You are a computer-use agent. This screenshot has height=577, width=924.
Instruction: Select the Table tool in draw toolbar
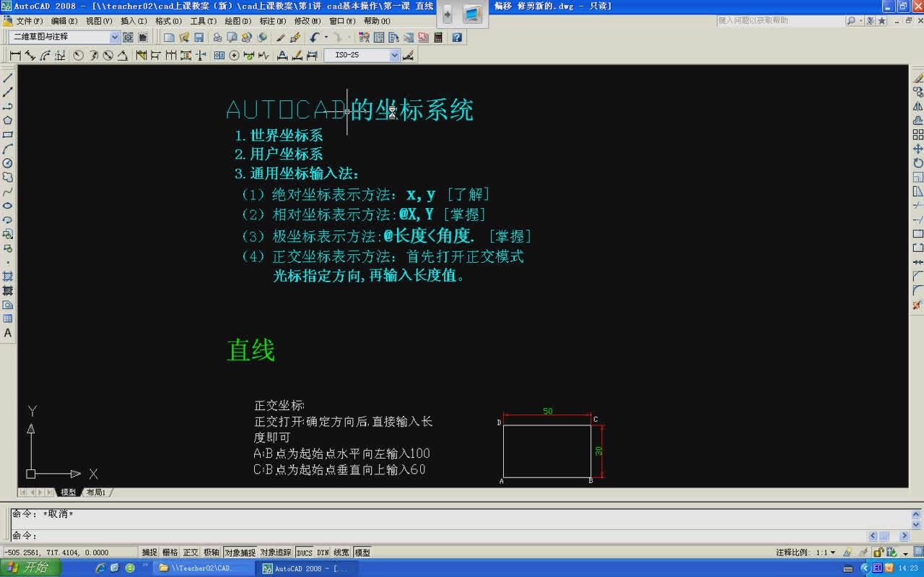[8, 319]
